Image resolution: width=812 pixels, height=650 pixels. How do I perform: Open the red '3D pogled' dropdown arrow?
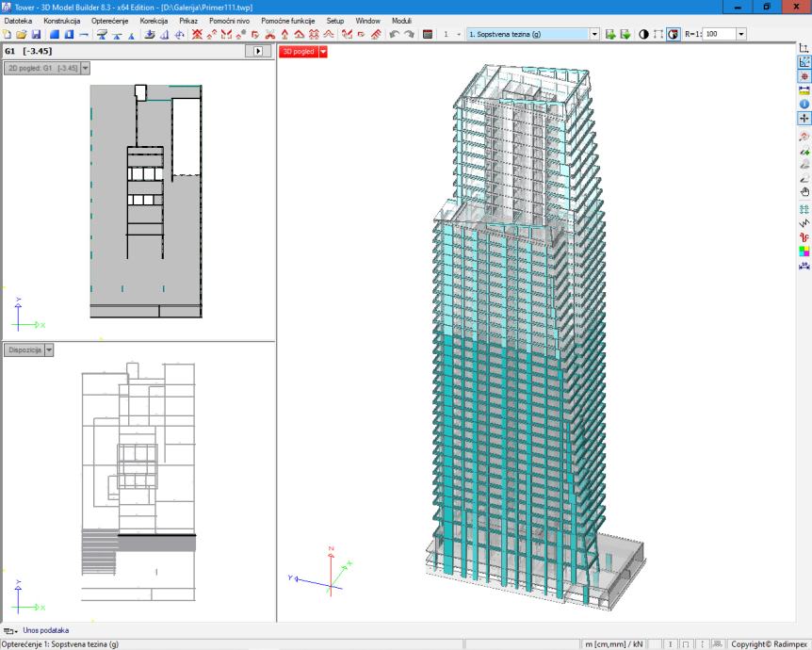point(323,52)
